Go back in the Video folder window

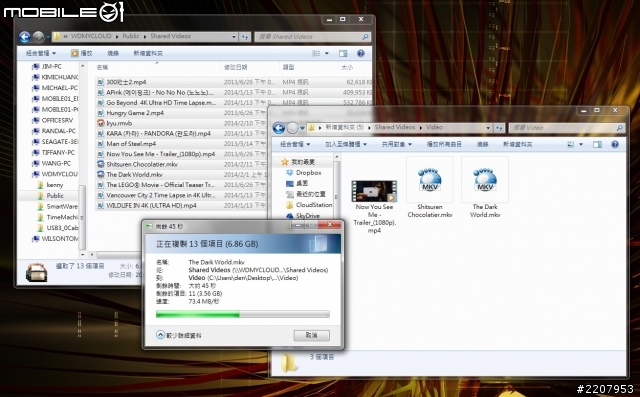[279, 128]
